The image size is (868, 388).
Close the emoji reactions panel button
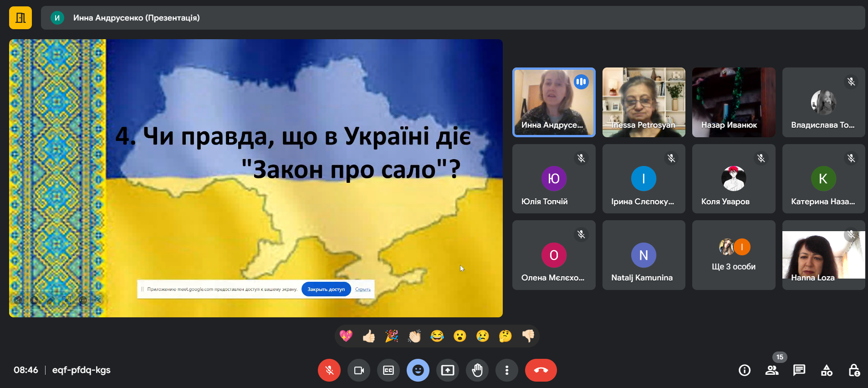coord(418,370)
